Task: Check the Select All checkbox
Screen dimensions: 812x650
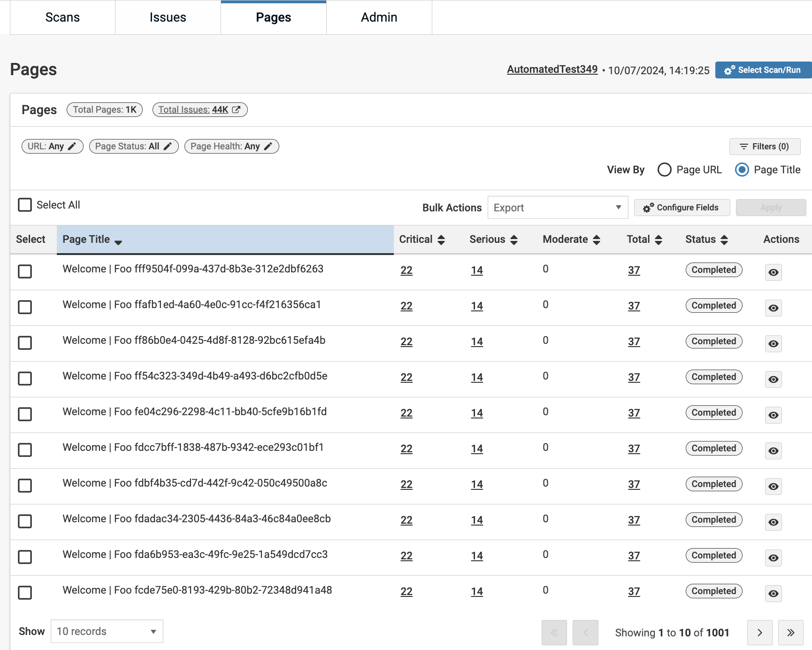Action: (x=25, y=205)
